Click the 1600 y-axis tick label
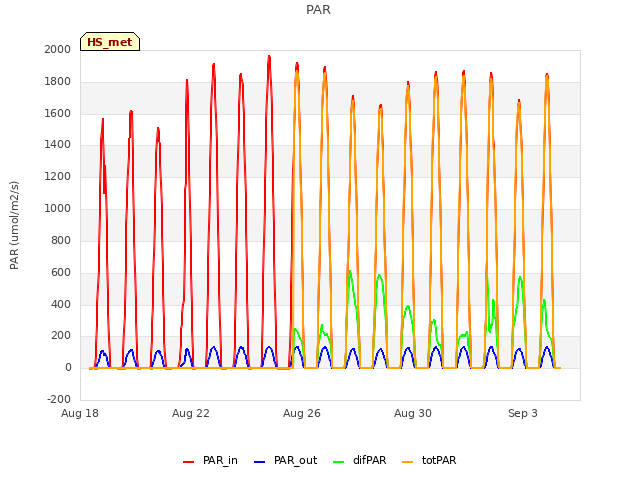 (x=58, y=113)
